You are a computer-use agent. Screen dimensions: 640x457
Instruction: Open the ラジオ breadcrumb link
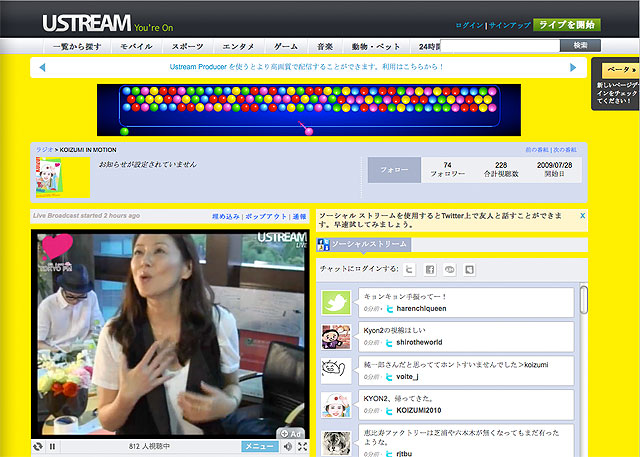tap(44, 150)
